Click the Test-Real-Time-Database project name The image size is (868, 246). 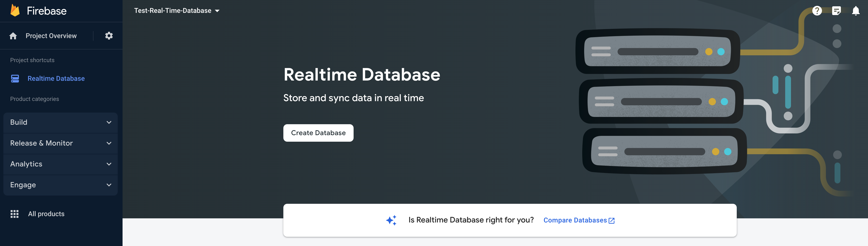coord(172,10)
